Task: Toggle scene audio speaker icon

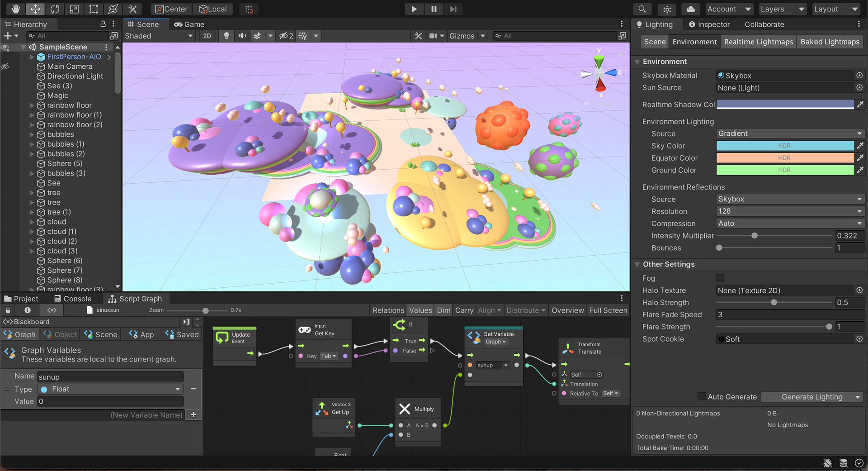Action: coord(242,36)
